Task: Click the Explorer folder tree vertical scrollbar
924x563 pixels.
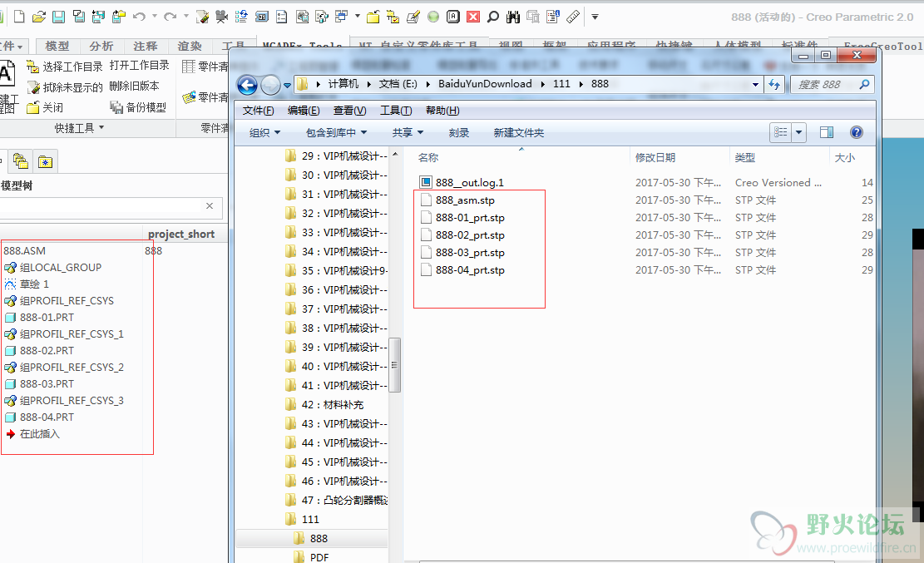Action: pyautogui.click(x=395, y=365)
